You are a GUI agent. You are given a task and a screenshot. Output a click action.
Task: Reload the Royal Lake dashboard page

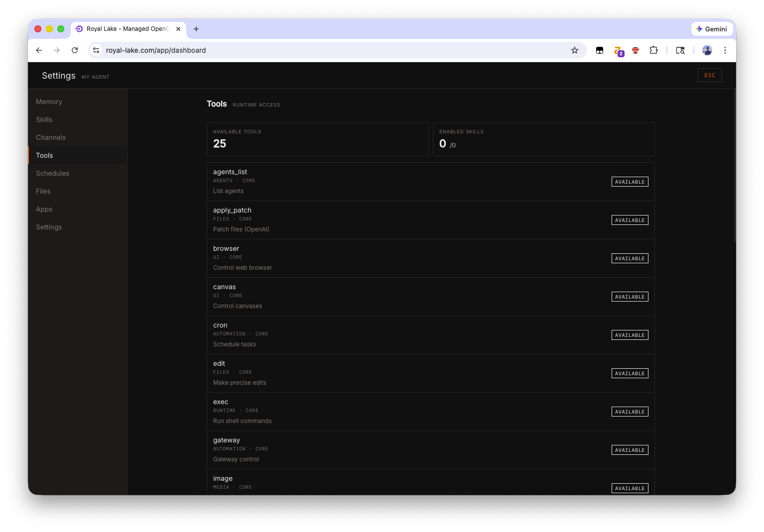[x=75, y=50]
